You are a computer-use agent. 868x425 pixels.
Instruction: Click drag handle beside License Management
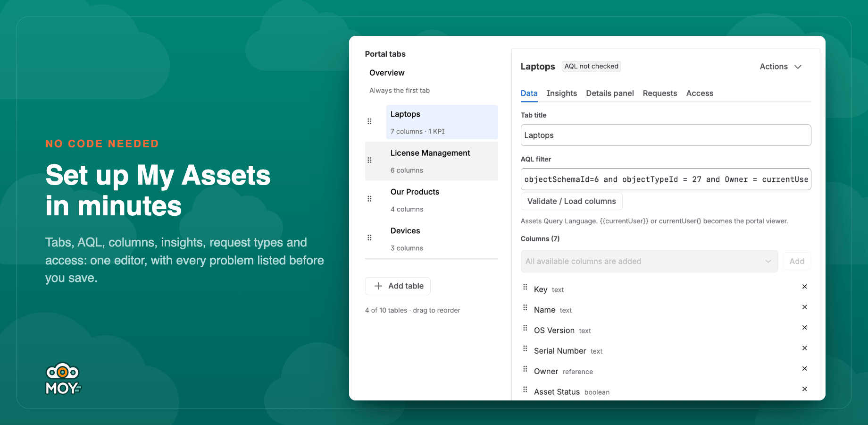369,160
